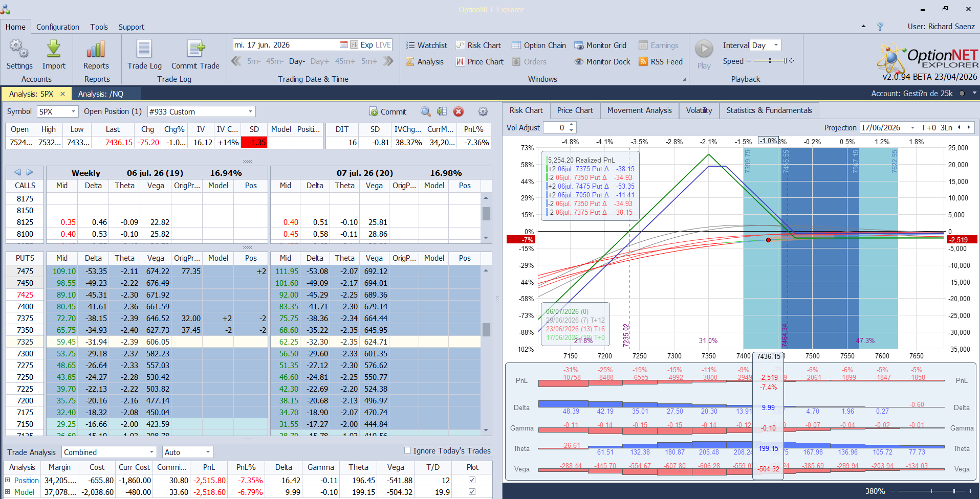Open the Watchlist window

coord(426,46)
